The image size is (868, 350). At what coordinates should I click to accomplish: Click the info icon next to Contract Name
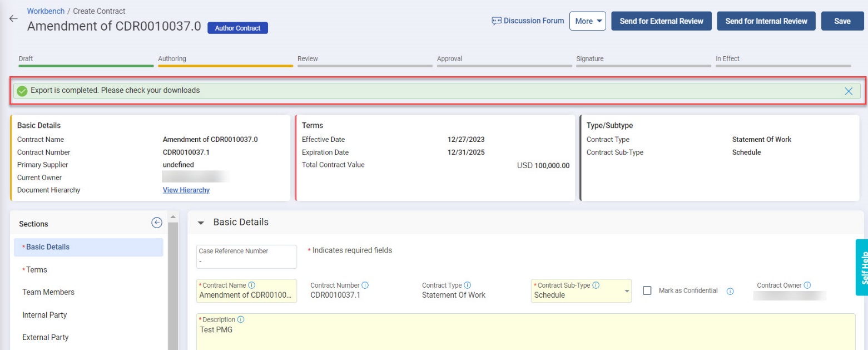pyautogui.click(x=252, y=285)
